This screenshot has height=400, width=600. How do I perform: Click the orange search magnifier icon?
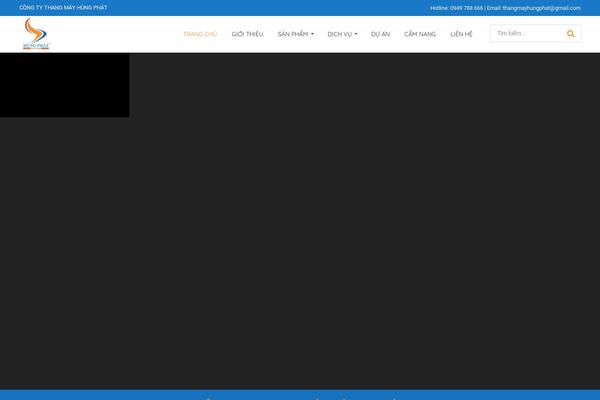[571, 34]
